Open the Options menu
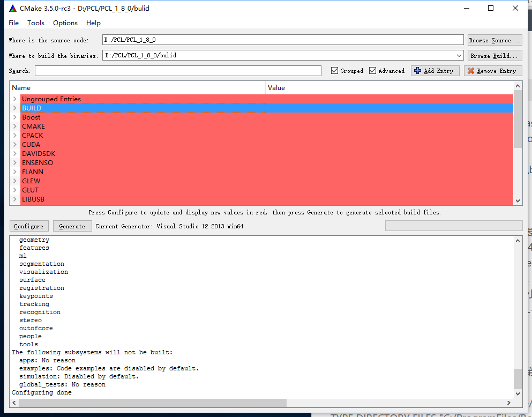The image size is (532, 417). pos(65,23)
